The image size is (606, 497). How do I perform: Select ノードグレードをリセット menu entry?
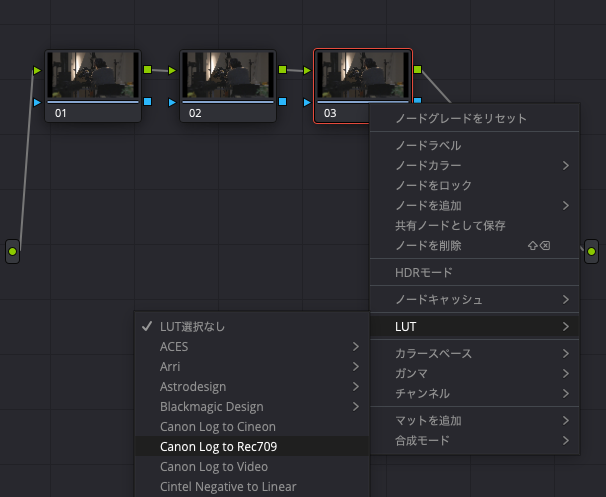[x=460, y=118]
